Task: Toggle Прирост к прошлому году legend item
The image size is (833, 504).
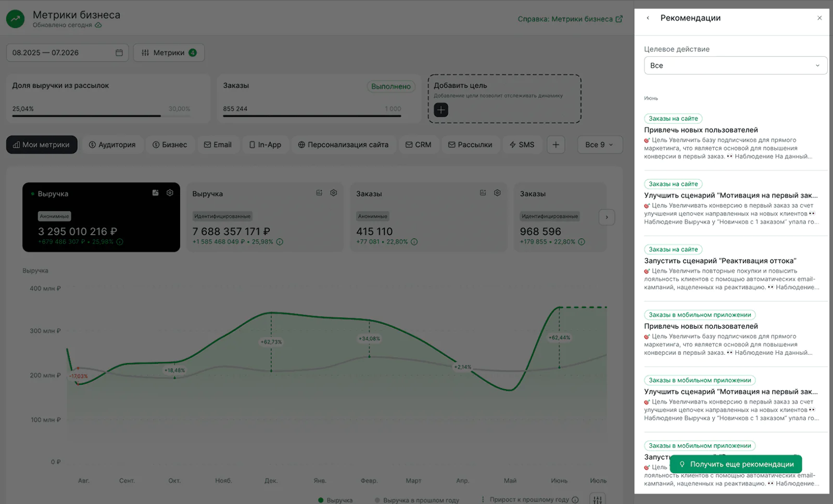Action: tap(529, 500)
